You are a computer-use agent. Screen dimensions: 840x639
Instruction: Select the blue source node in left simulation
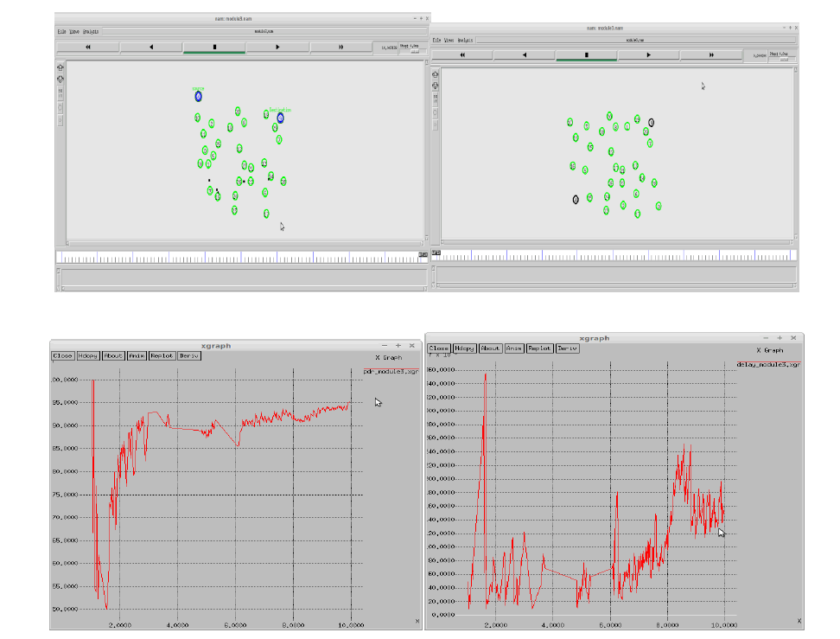point(198,97)
